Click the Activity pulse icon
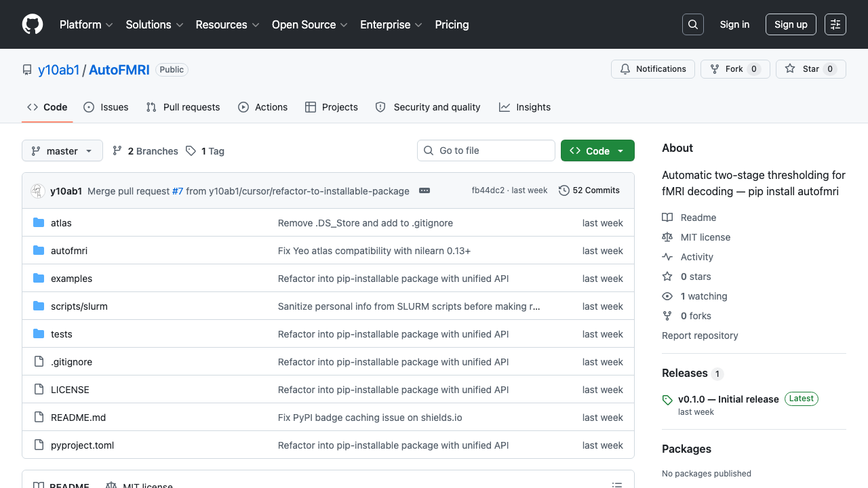Viewport: 868px width, 488px height. pos(667,256)
